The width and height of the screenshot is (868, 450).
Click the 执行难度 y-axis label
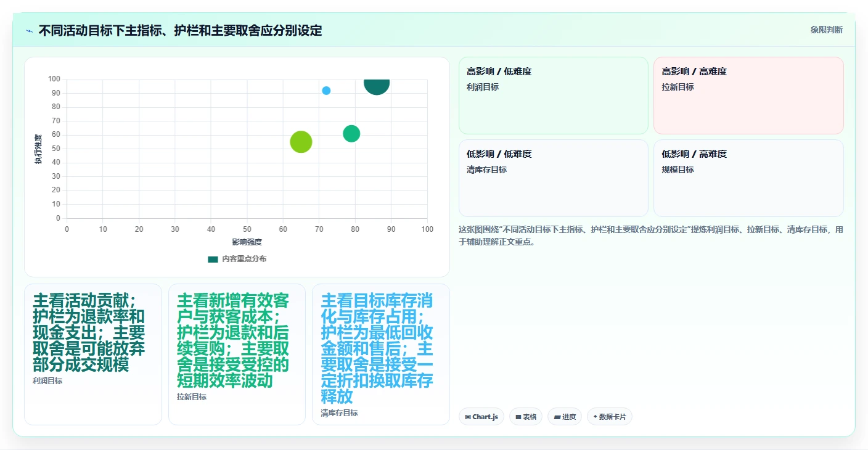point(38,149)
